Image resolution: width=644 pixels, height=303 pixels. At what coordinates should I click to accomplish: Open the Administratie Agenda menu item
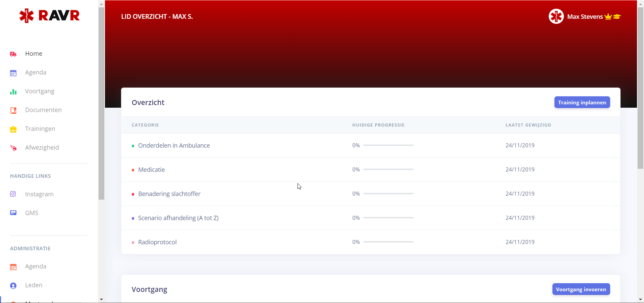(x=36, y=266)
